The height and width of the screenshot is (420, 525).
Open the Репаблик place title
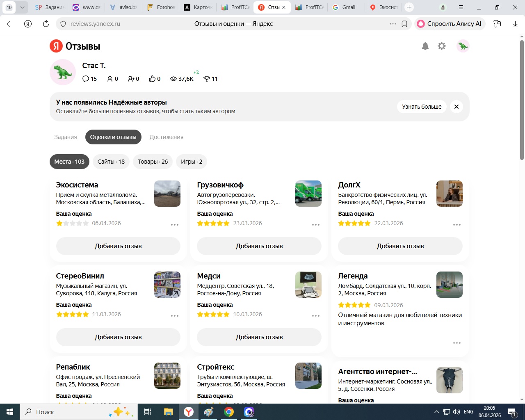(x=73, y=367)
